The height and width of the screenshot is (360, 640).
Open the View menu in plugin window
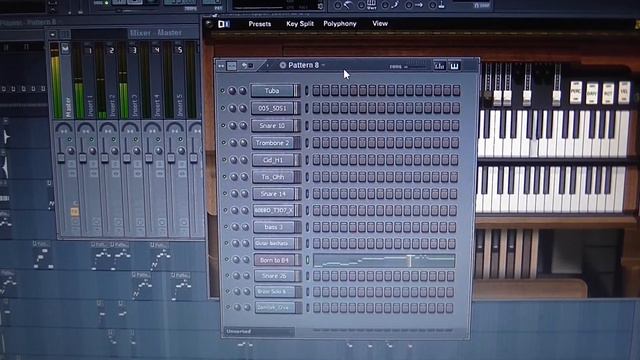[380, 24]
